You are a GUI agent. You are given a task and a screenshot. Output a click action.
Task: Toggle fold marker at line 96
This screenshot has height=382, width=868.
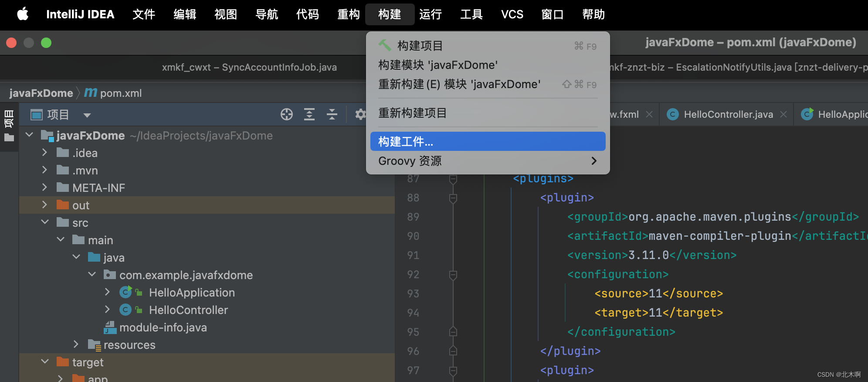coord(453,351)
